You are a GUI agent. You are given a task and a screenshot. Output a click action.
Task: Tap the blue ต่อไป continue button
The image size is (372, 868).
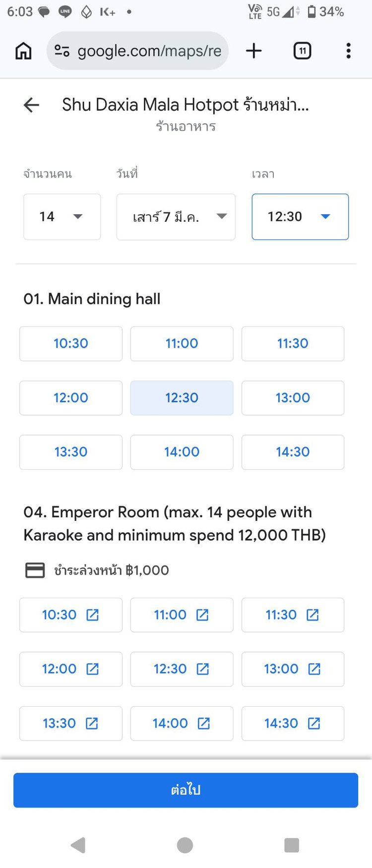[x=186, y=790]
